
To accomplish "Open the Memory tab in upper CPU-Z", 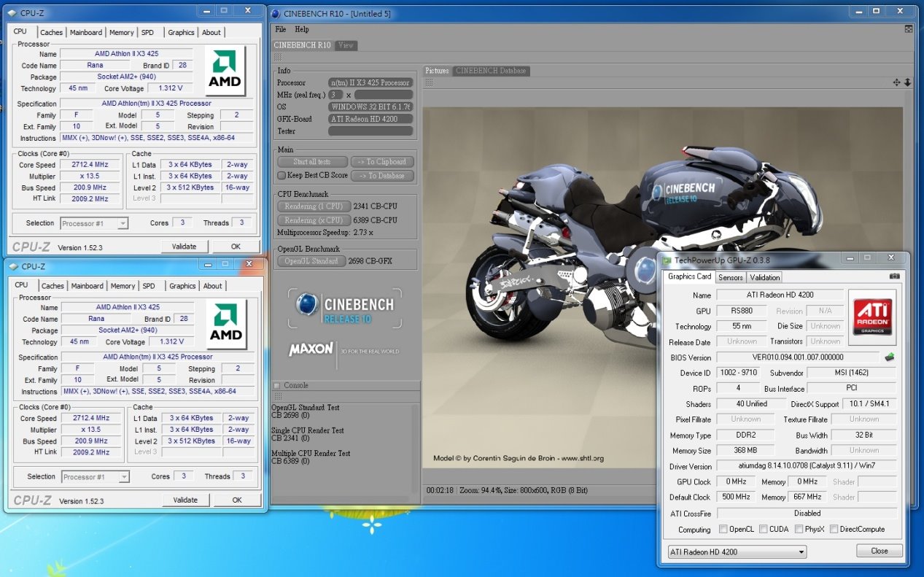I will click(122, 32).
